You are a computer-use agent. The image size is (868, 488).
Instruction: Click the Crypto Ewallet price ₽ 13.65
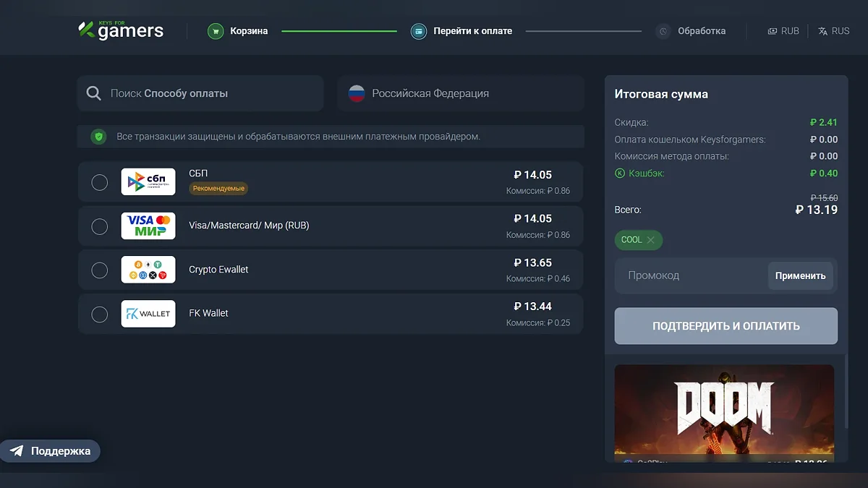[x=533, y=262]
